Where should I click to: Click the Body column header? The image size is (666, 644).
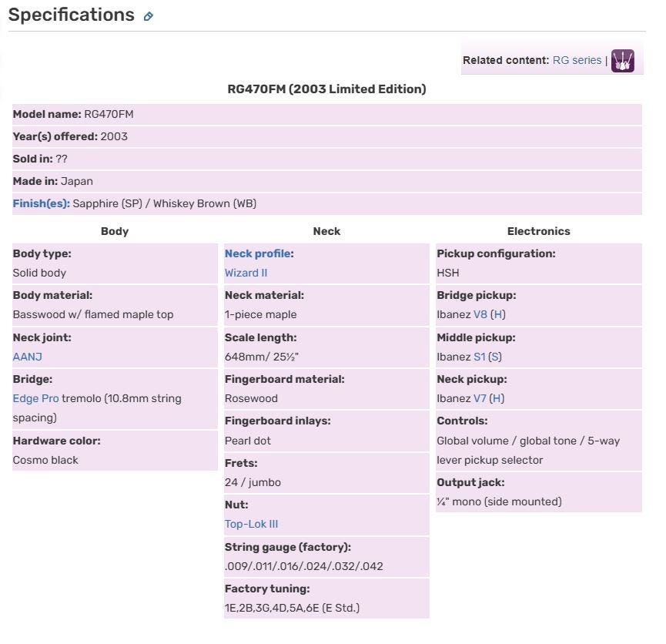[115, 231]
